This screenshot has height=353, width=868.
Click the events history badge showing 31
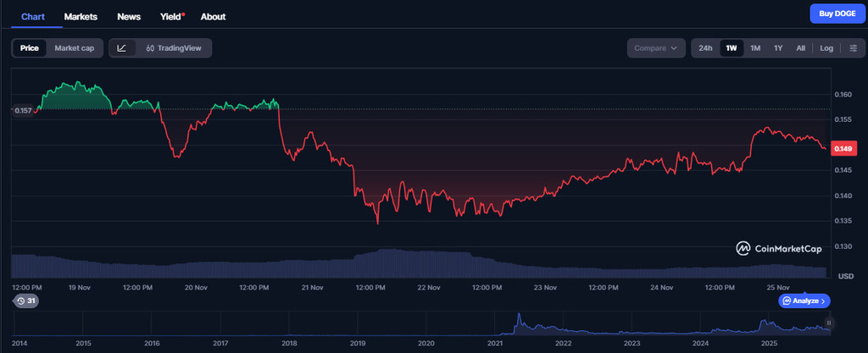click(25, 301)
